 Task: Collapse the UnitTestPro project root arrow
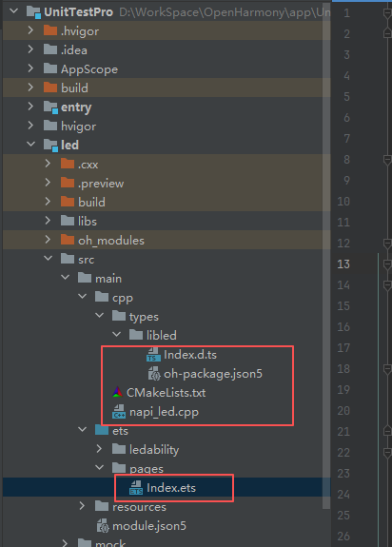13,11
